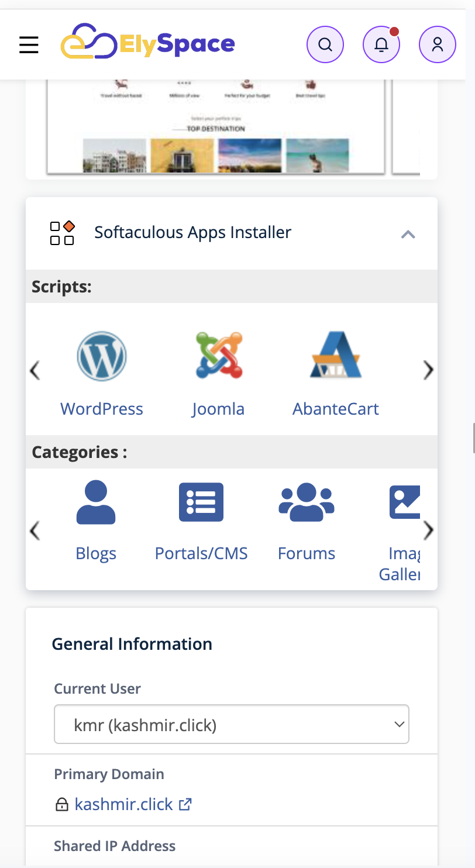
Task: Click the Image Gallery category icon
Action: point(405,502)
